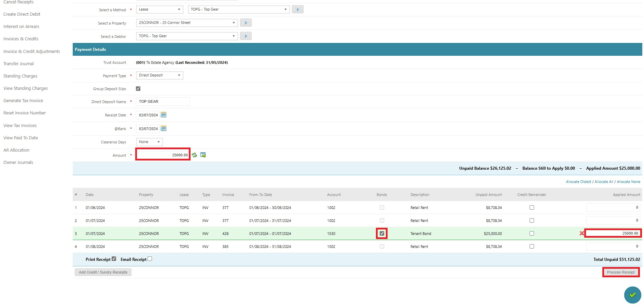
Task: Open the @Bank date calendar picker
Action: click(164, 128)
